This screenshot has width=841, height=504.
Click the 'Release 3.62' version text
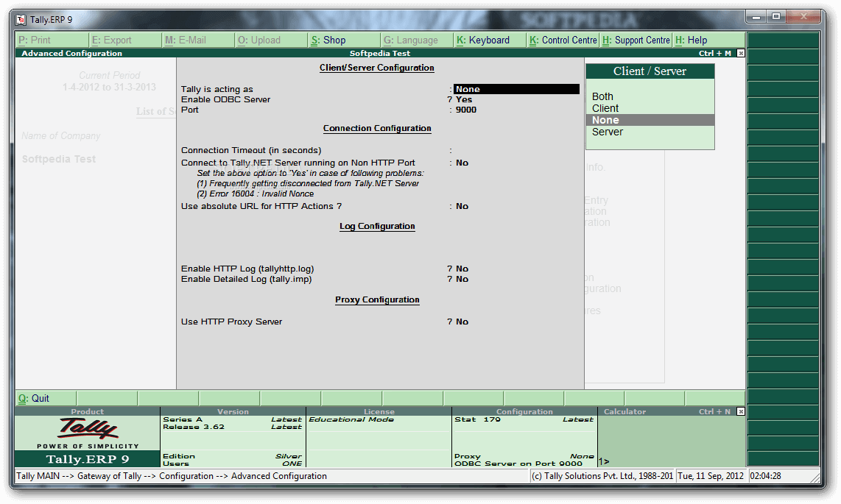point(194,427)
